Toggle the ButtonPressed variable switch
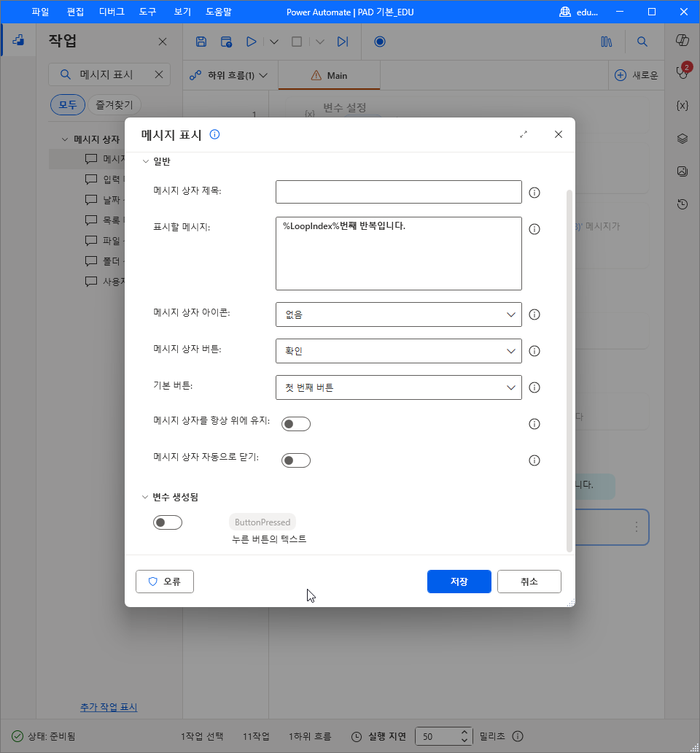 click(x=168, y=522)
